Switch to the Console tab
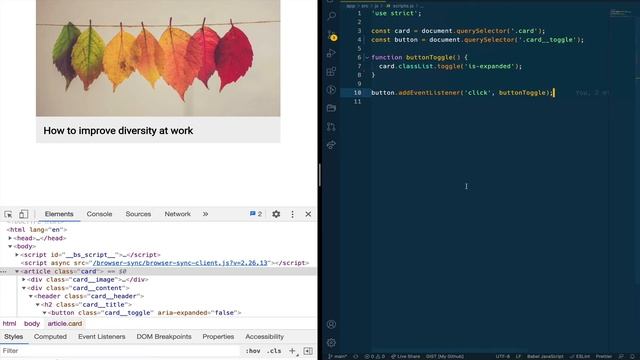This screenshot has height=360, width=640. click(99, 214)
